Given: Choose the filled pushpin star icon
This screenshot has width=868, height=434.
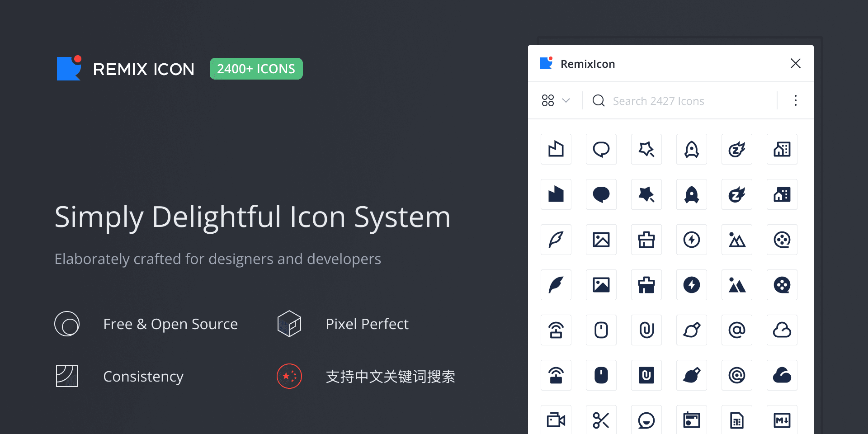Looking at the screenshot, I should point(646,194).
